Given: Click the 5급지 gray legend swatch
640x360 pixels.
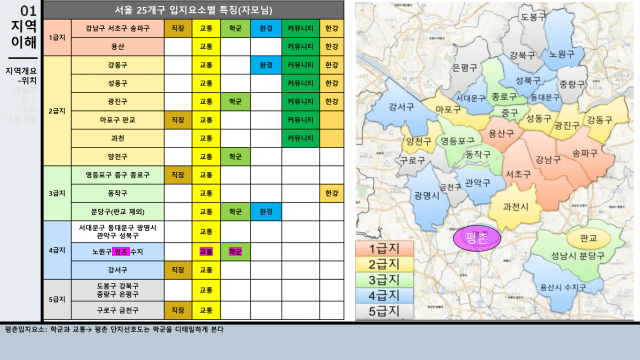Looking at the screenshot, I should pos(384,311).
